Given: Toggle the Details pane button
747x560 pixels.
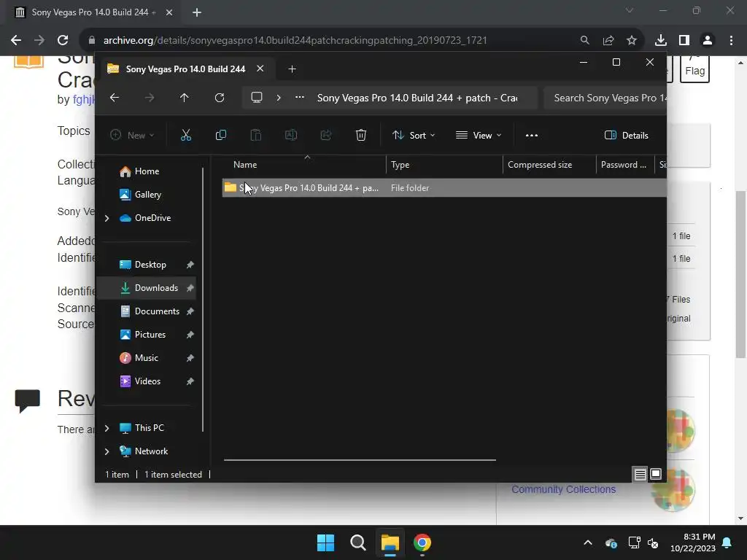Looking at the screenshot, I should [x=627, y=135].
